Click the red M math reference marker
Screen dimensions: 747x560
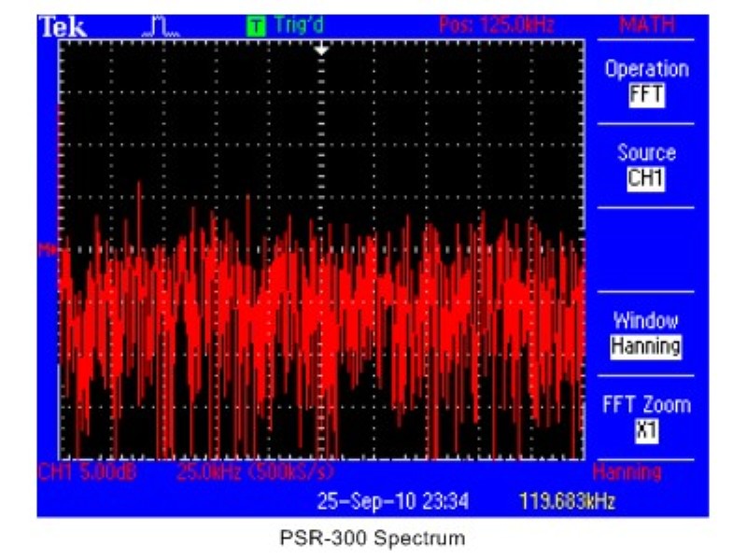tap(45, 249)
